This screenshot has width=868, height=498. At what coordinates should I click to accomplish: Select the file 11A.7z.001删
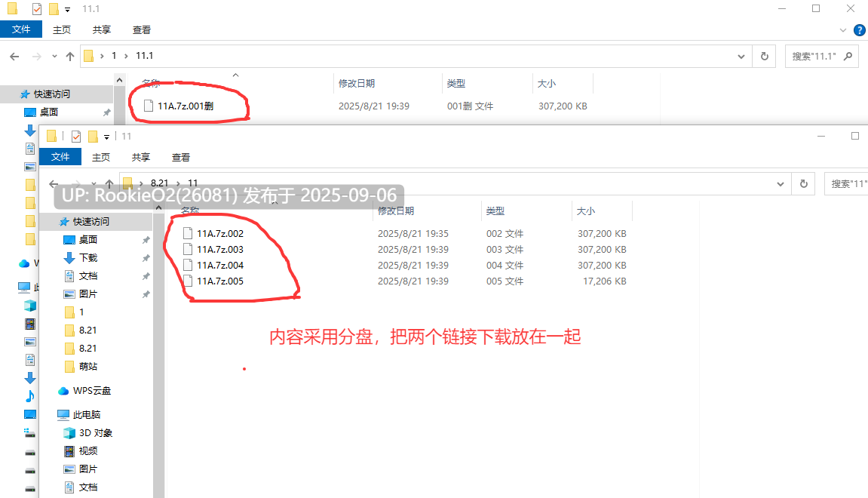click(186, 106)
